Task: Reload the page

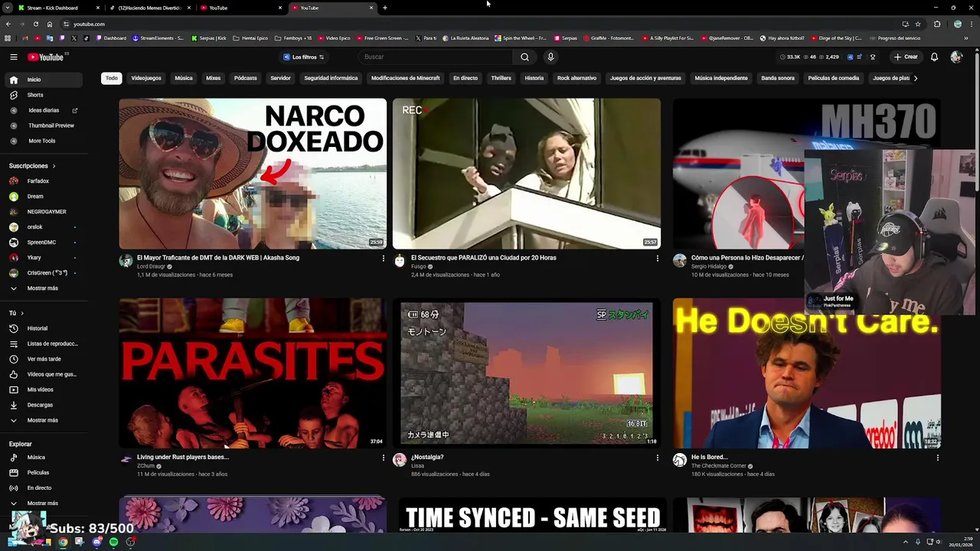Action: [x=35, y=24]
